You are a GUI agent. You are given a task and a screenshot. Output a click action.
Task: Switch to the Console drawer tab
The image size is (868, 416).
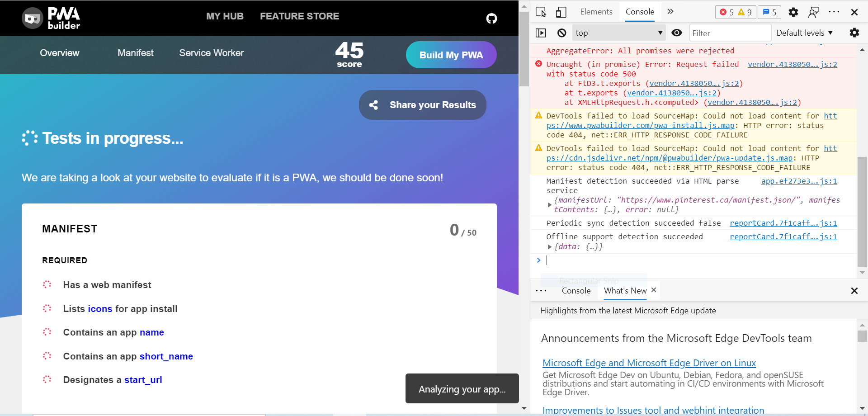[576, 291]
